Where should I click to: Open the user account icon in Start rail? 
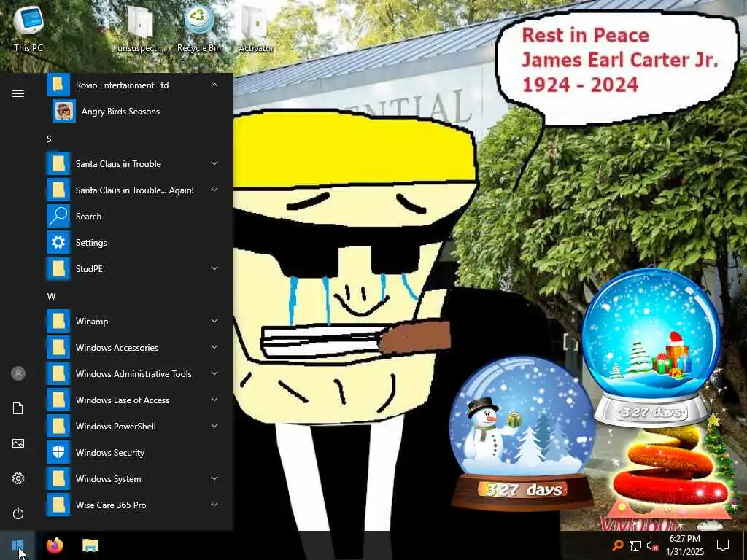tap(18, 373)
